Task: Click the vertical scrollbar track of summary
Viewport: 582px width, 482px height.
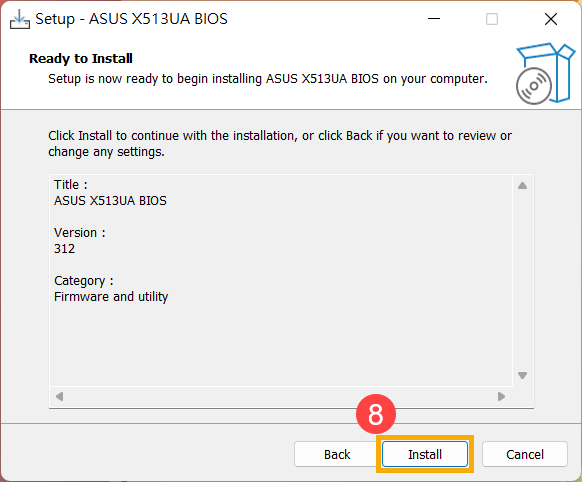Action: tap(523, 281)
